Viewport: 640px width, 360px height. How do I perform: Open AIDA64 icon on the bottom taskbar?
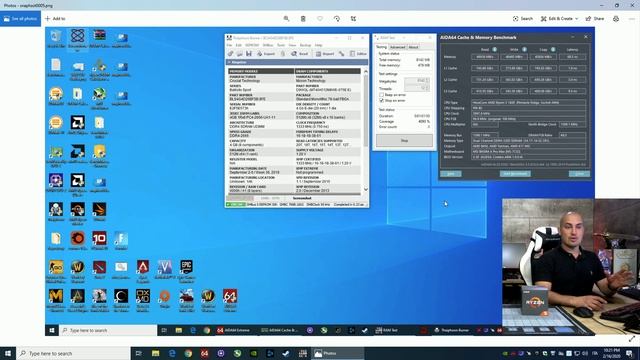point(204,353)
